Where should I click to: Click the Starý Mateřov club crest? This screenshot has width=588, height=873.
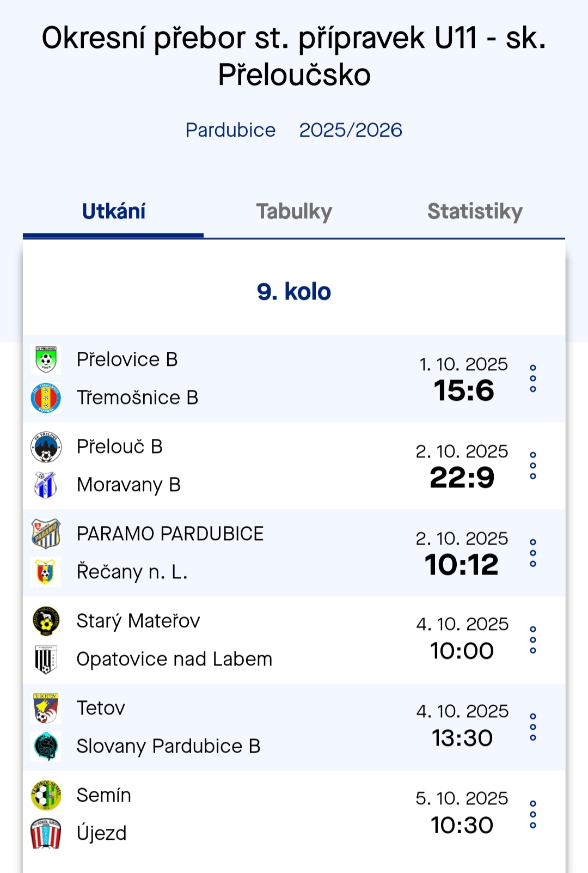[46, 621]
